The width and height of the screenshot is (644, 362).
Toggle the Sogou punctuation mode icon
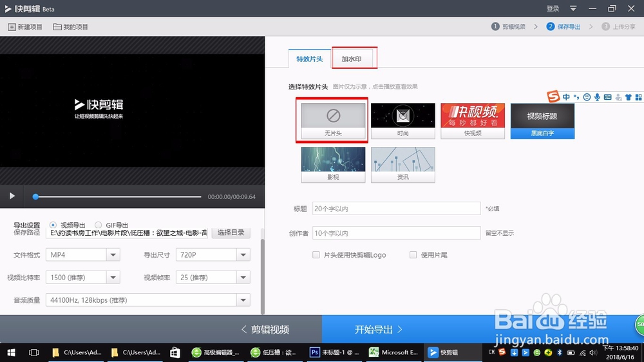(x=576, y=97)
